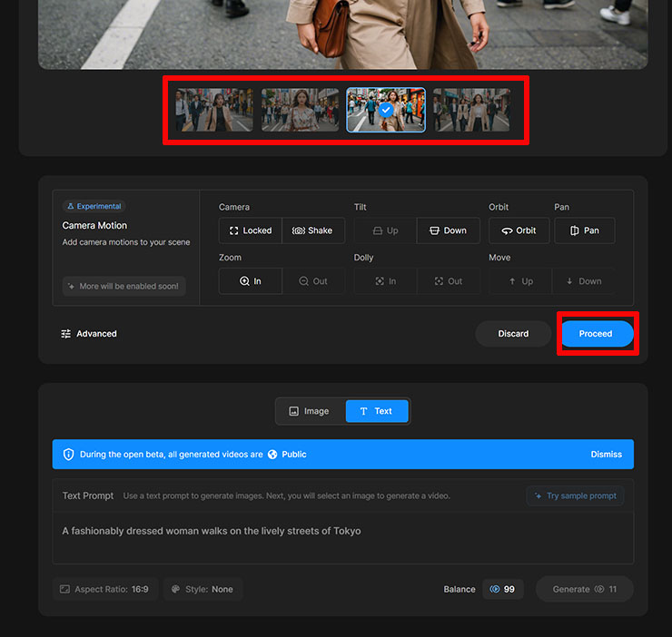Image resolution: width=672 pixels, height=637 pixels.
Task: Choose Tilt Down camera motion
Action: coord(448,230)
